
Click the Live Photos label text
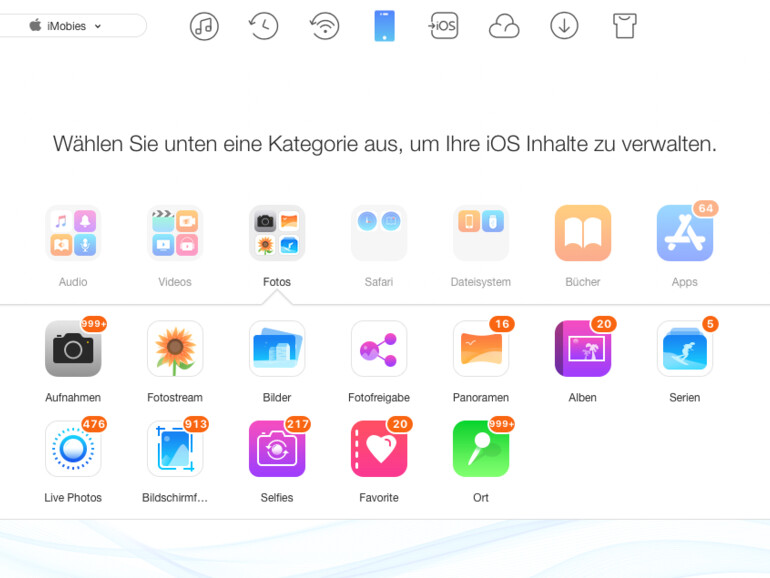(x=73, y=497)
